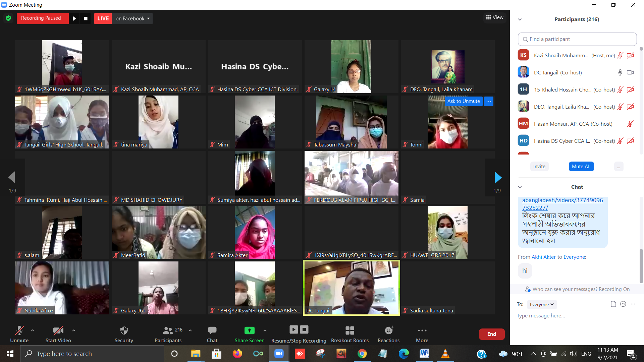Resume recording with the play button
This screenshot has width=644, height=362.
74,18
